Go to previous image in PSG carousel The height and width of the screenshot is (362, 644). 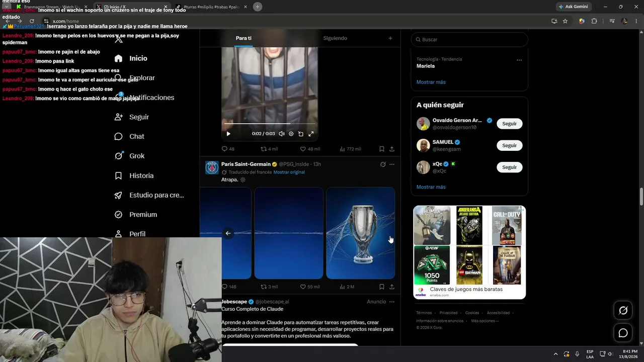point(228,233)
